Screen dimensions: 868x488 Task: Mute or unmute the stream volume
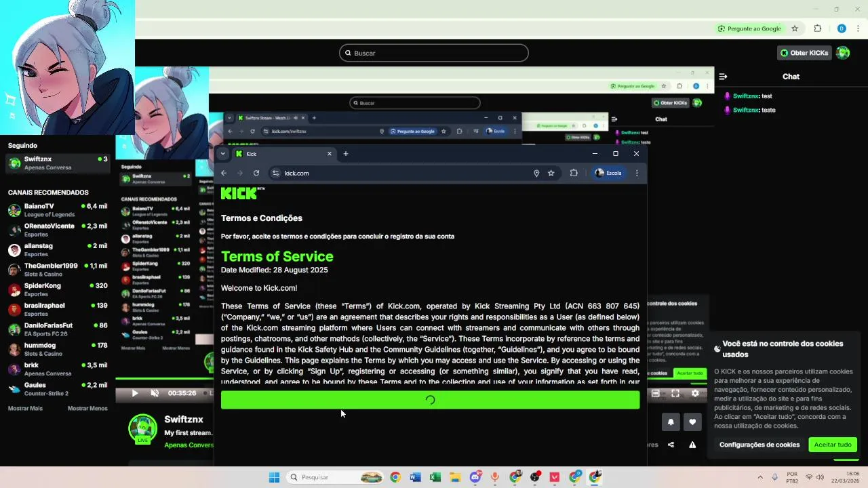(155, 393)
